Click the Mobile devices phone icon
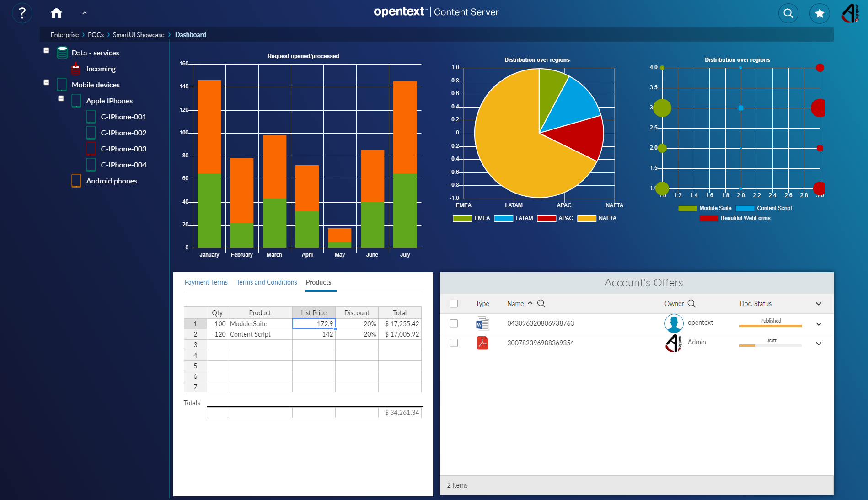Screen dimensions: 868x500 click(x=62, y=85)
